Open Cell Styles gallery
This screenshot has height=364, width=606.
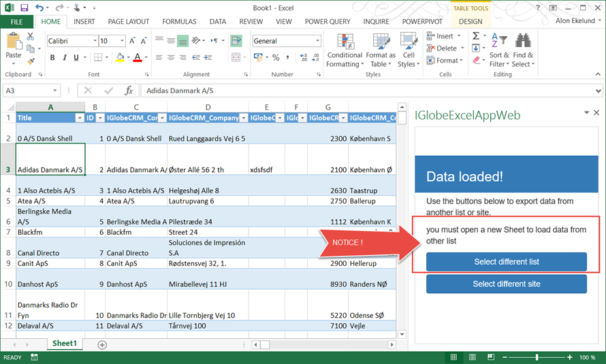pos(409,51)
